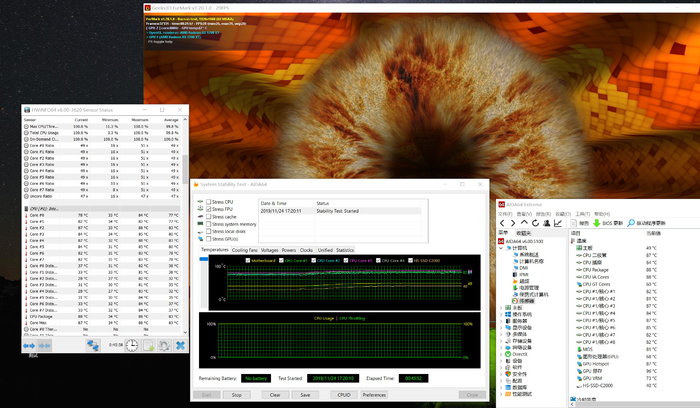700x408 pixels.
Task: Expand the DirectX tree node
Action: click(x=502, y=353)
